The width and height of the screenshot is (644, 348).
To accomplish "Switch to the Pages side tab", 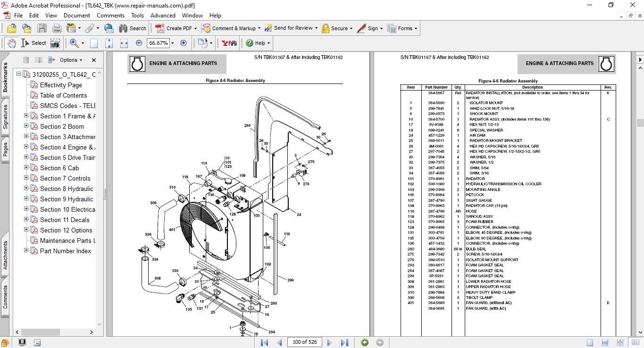I will tap(6, 149).
